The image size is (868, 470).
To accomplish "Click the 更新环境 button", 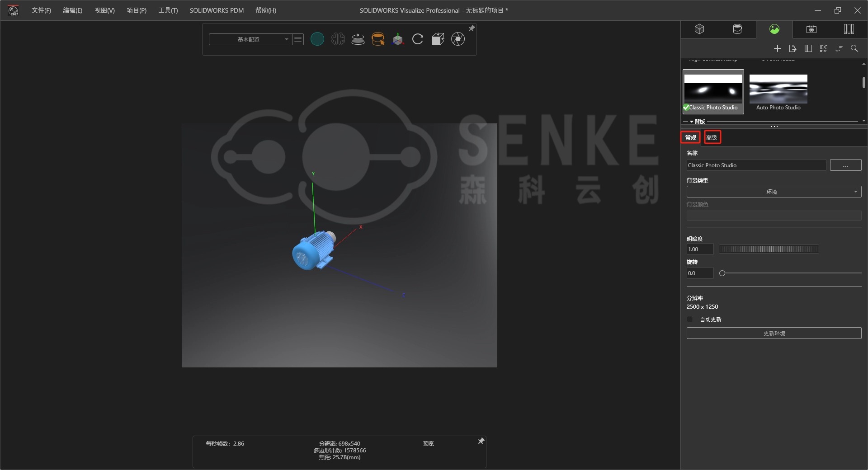I will [774, 333].
